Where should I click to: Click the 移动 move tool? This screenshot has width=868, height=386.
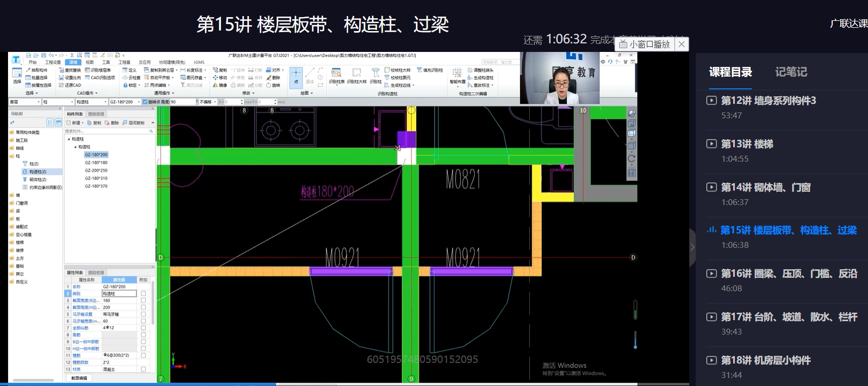pos(220,78)
